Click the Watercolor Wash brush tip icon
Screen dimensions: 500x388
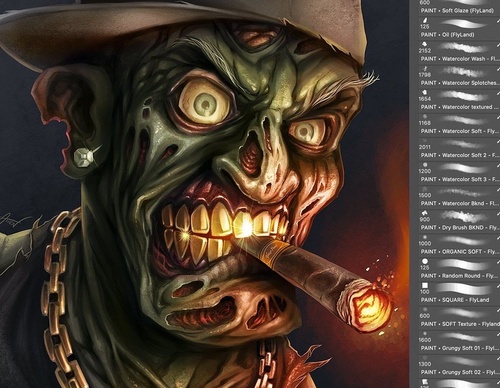[425, 44]
